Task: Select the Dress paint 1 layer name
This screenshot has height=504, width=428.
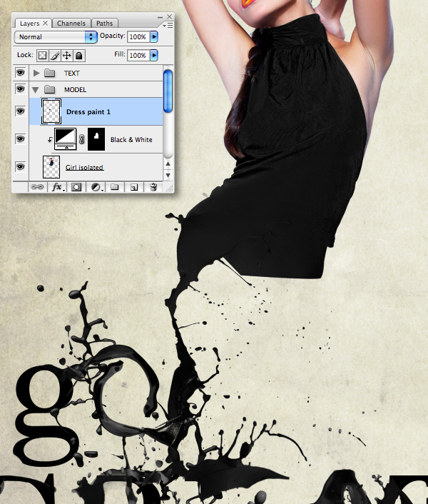Action: pos(88,112)
